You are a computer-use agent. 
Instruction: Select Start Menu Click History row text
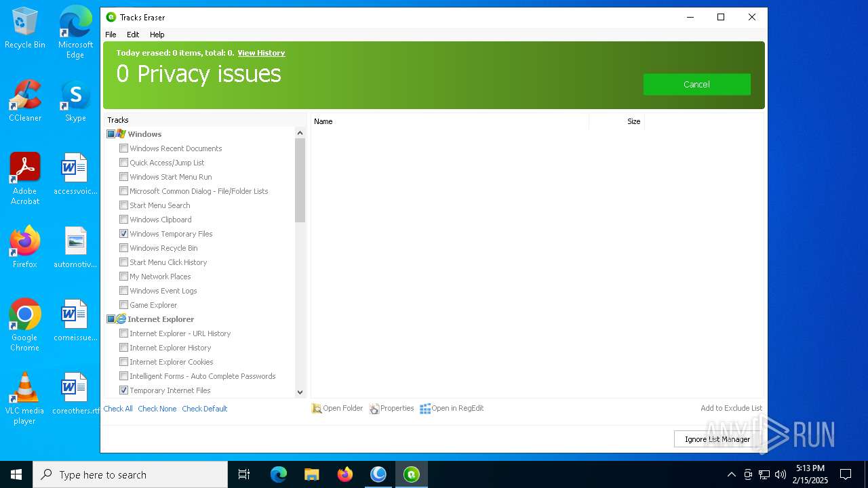point(168,262)
